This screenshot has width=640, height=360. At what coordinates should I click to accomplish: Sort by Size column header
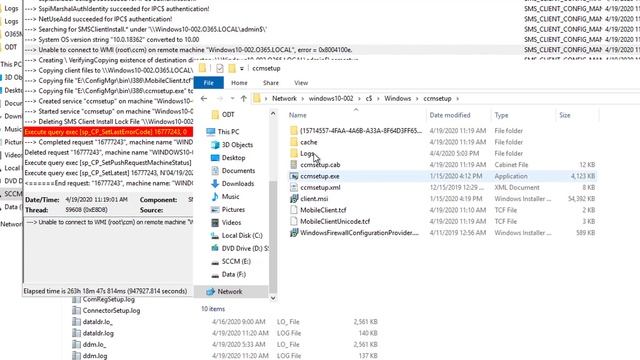(565, 115)
